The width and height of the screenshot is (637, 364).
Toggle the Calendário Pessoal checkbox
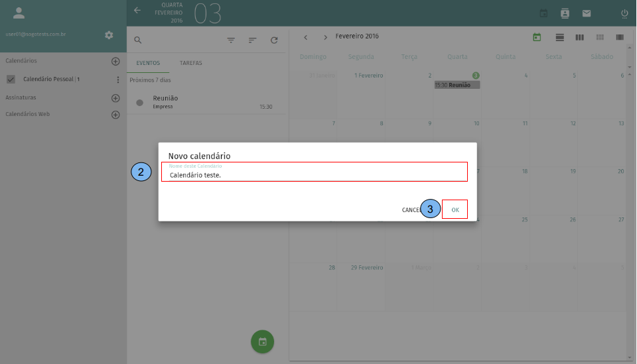pyautogui.click(x=11, y=80)
